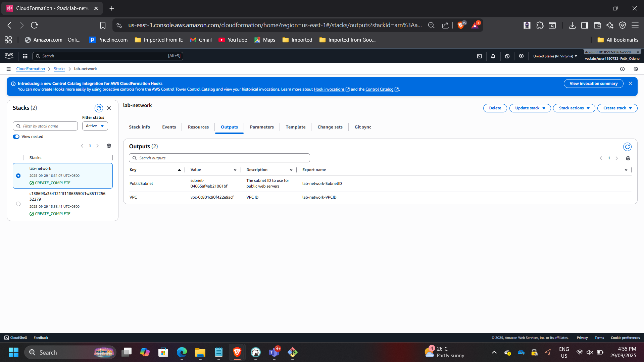Open Stacks list preferences gear
This screenshot has height=362, width=644.
(x=109, y=146)
